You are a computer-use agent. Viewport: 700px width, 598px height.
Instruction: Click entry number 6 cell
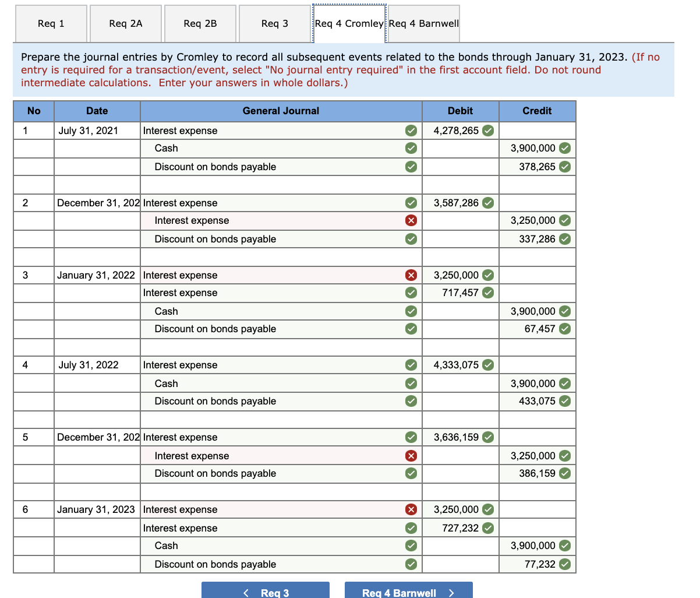click(34, 509)
